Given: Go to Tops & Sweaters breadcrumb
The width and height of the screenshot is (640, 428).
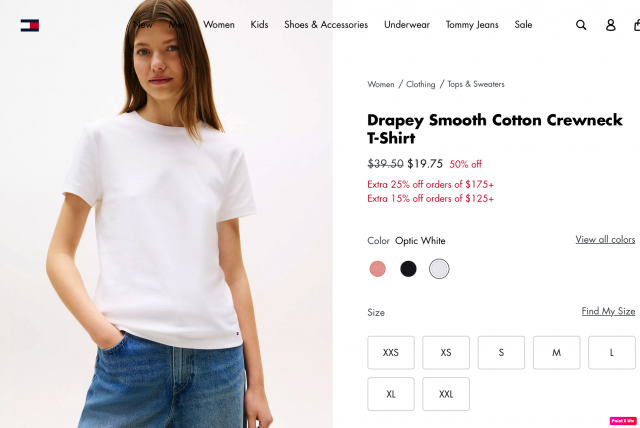Looking at the screenshot, I should pyautogui.click(x=476, y=84).
